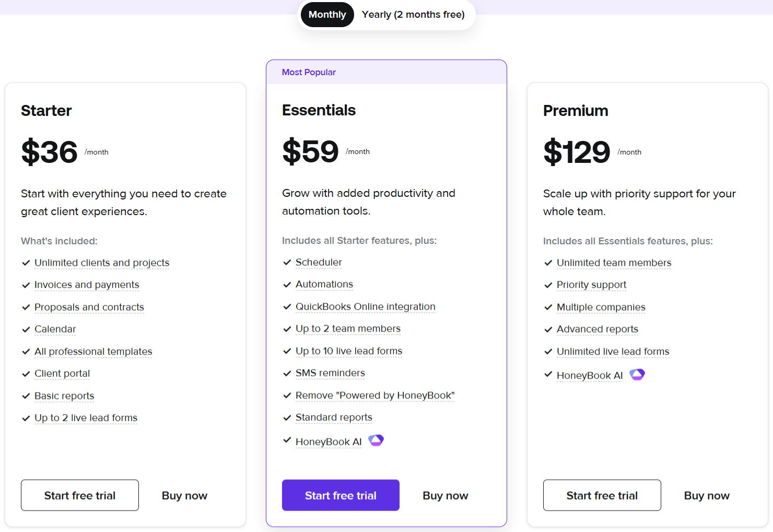The width and height of the screenshot is (773, 532).
Task: Click Unlimited team members feature
Action: [x=614, y=263]
